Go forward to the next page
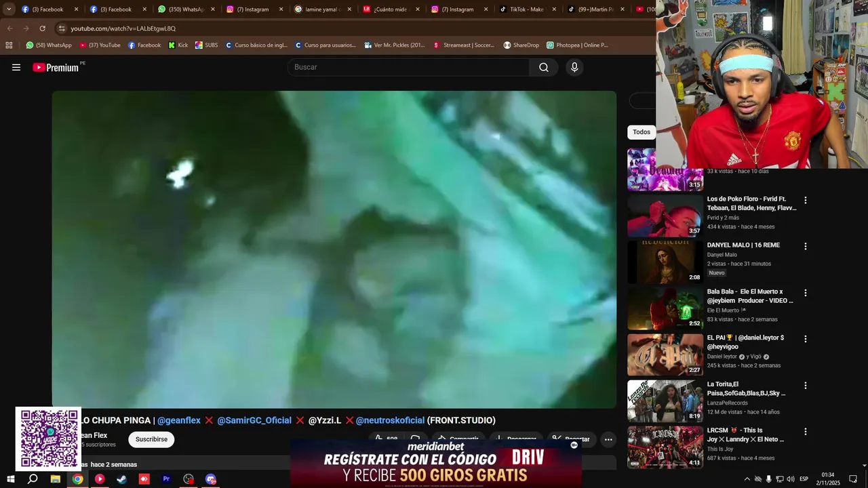 click(x=26, y=28)
